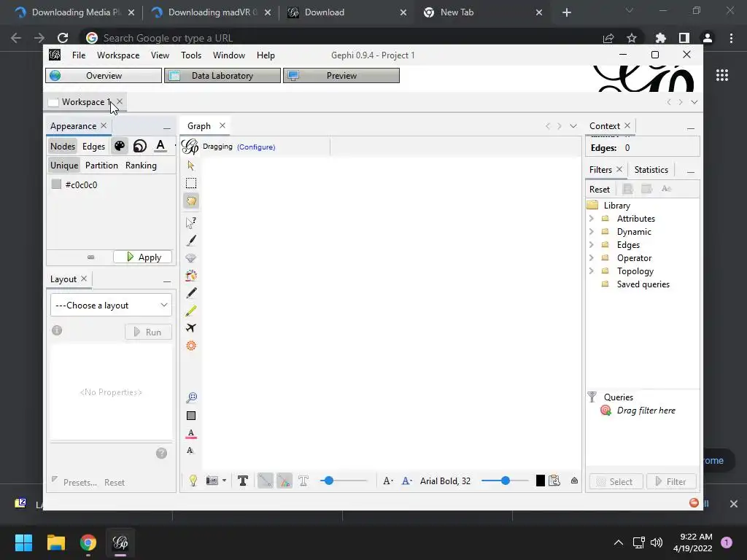Screen dimensions: 747x560
Task: Open the Label Color mode icon
Action: 160,146
